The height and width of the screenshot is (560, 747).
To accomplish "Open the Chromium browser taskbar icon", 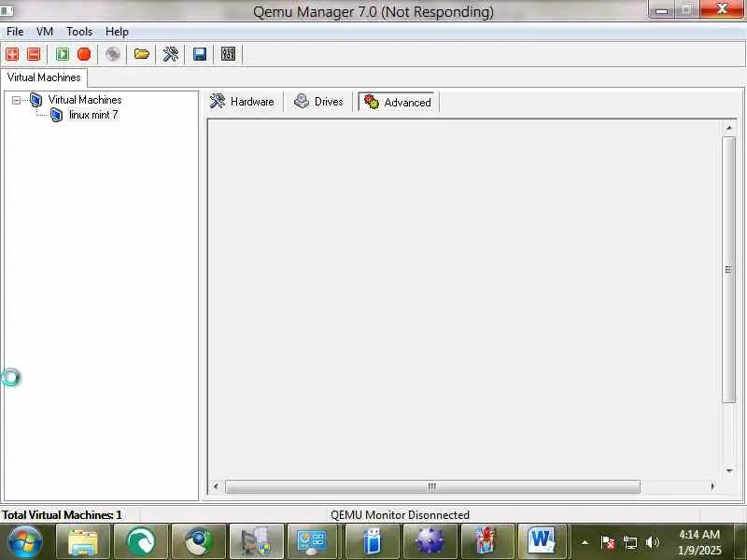I will pos(199,542).
